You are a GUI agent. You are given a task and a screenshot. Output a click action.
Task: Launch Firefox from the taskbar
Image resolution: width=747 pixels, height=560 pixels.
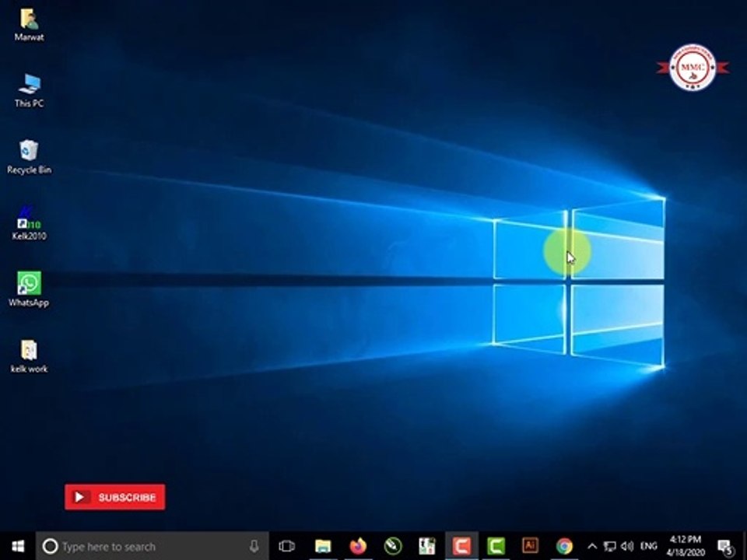tap(358, 546)
